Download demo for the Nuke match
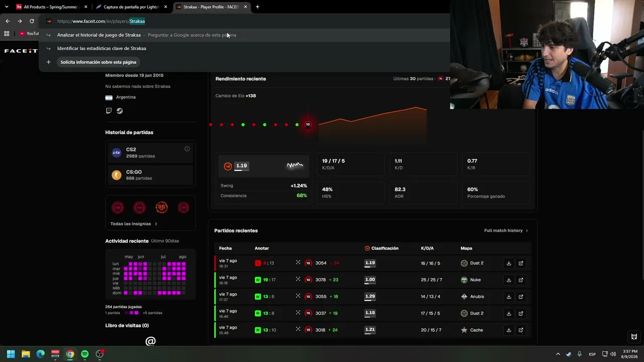644x362 pixels. [509, 280]
